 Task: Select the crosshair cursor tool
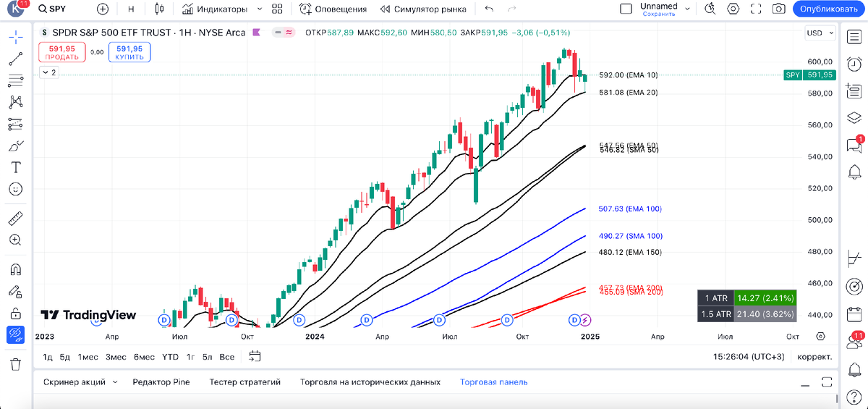15,37
